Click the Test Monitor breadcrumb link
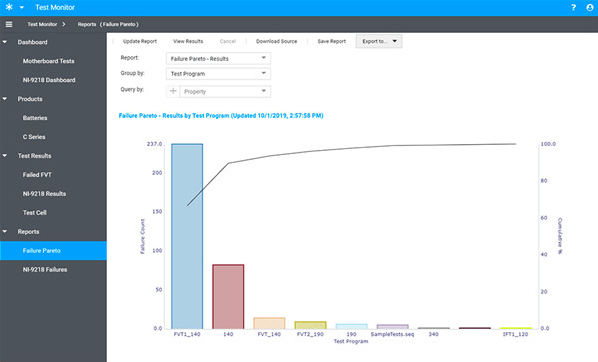This screenshot has width=598, height=362. coord(42,24)
